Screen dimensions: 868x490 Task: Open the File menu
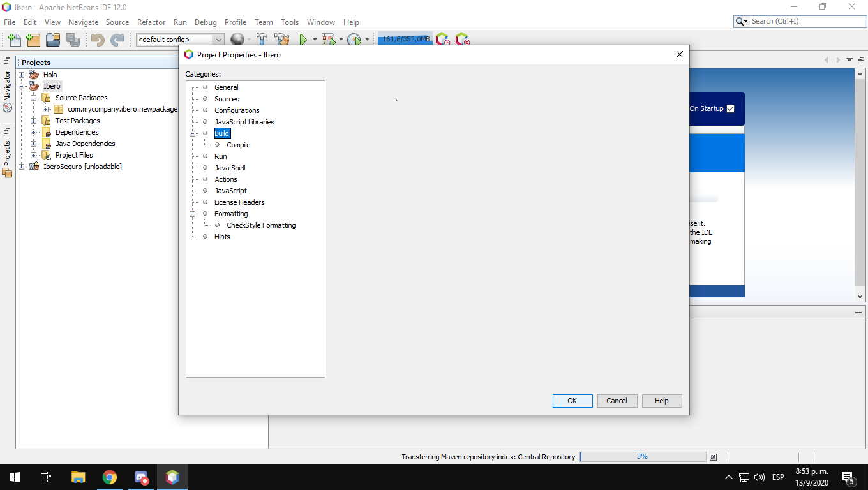click(10, 22)
